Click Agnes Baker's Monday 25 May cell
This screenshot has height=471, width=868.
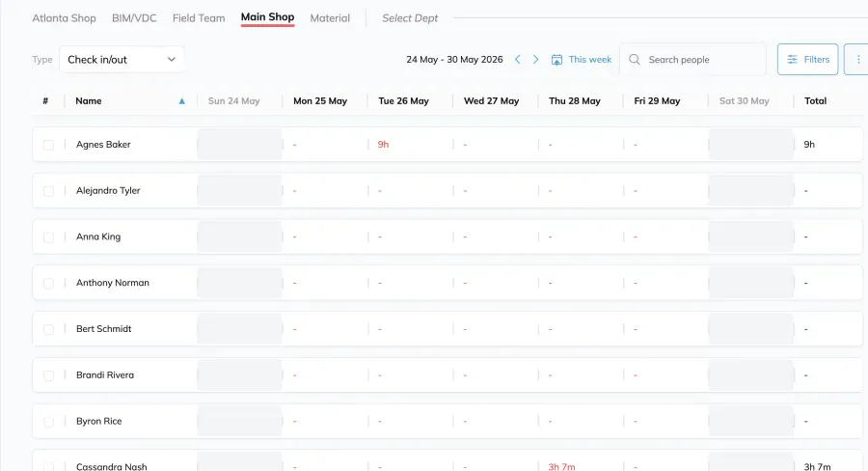[x=325, y=145]
